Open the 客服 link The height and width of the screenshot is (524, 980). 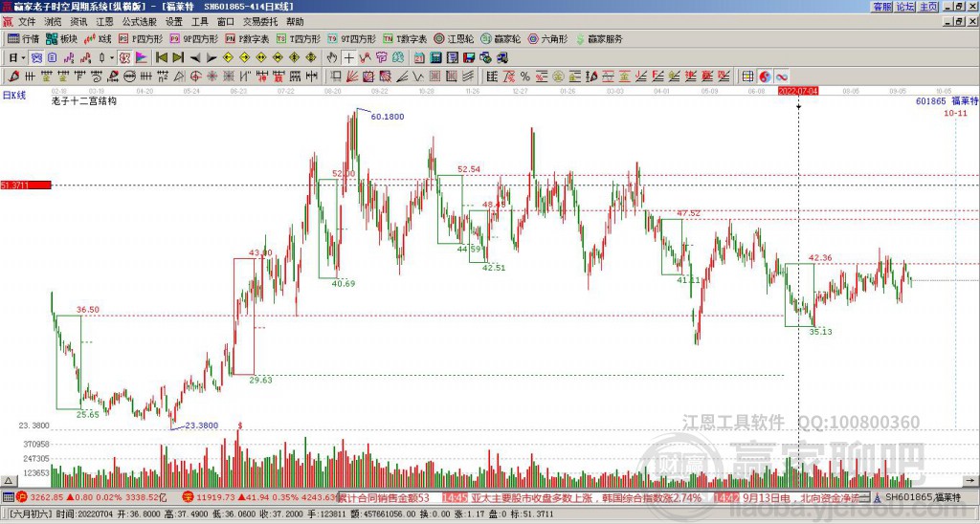pos(882,7)
